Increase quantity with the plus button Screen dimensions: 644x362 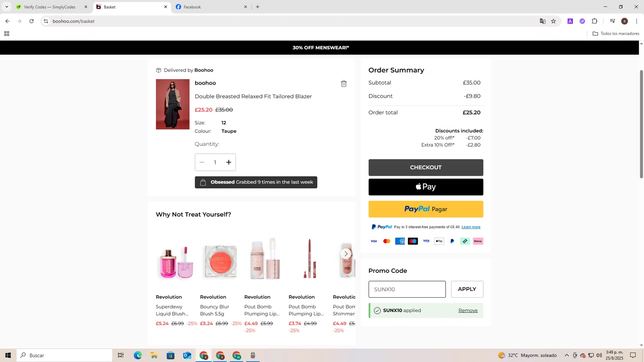point(229,162)
